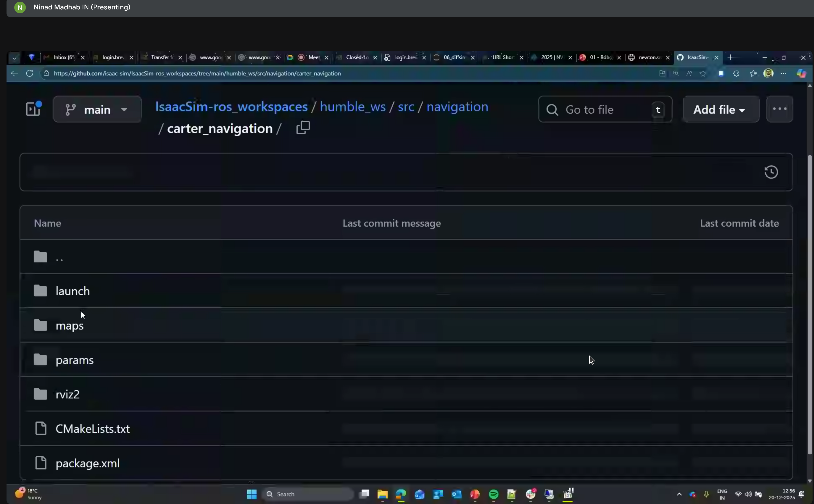Open the commit history clock icon
Viewport: 814px width, 504px height.
tap(771, 172)
